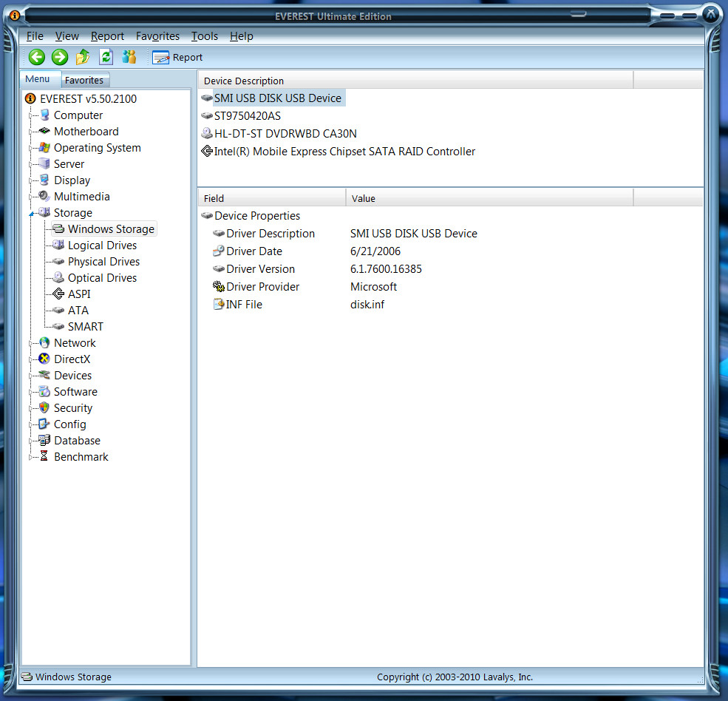Click Windows Storage in status bar
Image resolution: width=728 pixels, height=701 pixels.
(73, 677)
